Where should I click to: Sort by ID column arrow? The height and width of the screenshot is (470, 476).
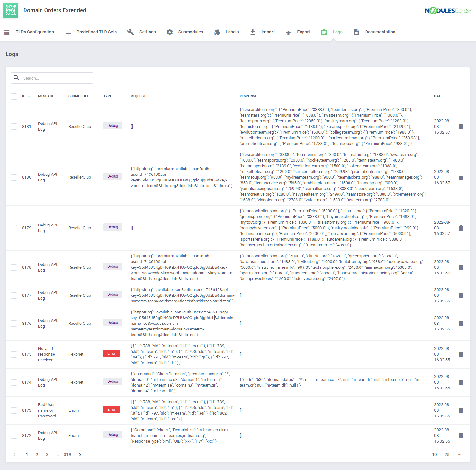pyautogui.click(x=29, y=96)
